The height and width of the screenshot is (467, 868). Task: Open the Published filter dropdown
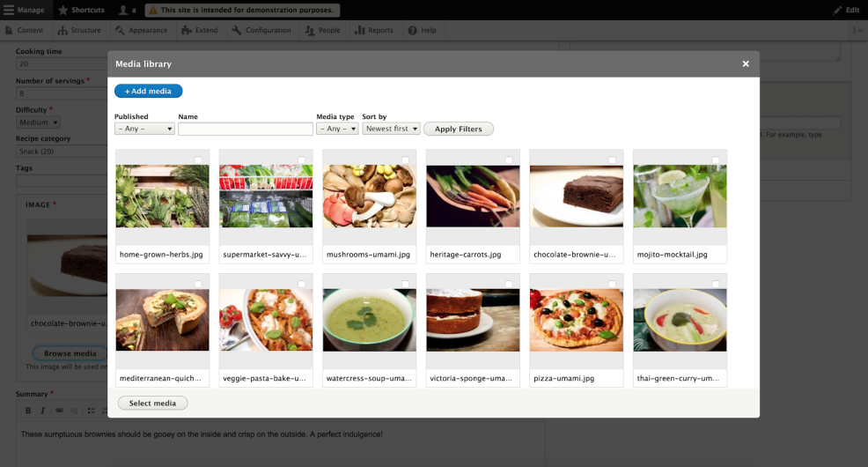145,129
